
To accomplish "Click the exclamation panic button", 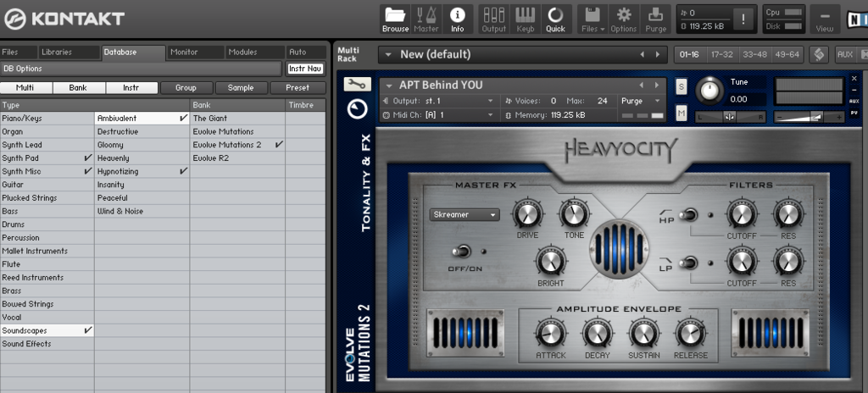I will coord(743,19).
